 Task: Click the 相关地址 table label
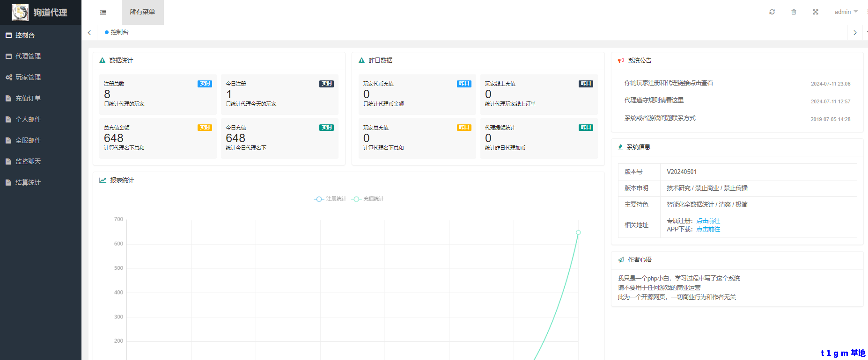click(x=636, y=225)
